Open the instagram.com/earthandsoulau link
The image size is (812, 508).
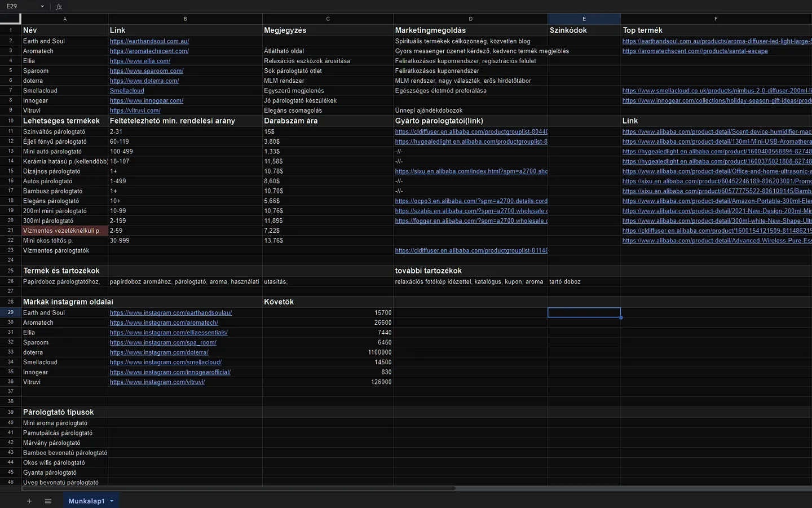[171, 313]
